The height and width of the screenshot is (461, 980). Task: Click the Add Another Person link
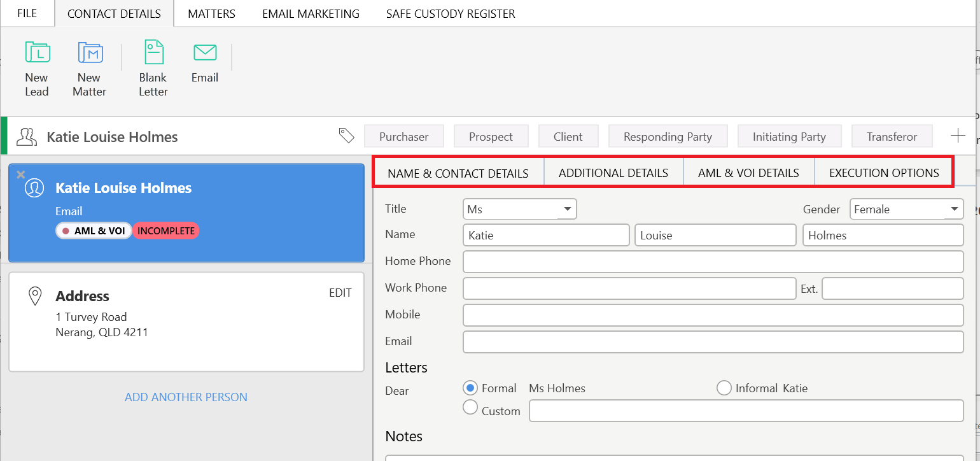point(186,397)
